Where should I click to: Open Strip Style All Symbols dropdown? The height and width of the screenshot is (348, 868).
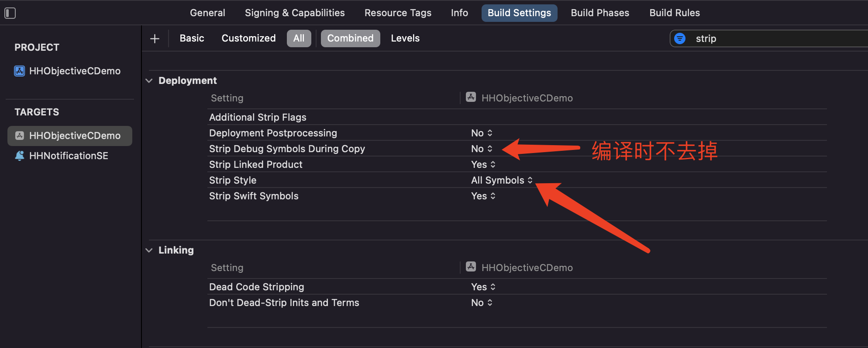(x=502, y=180)
